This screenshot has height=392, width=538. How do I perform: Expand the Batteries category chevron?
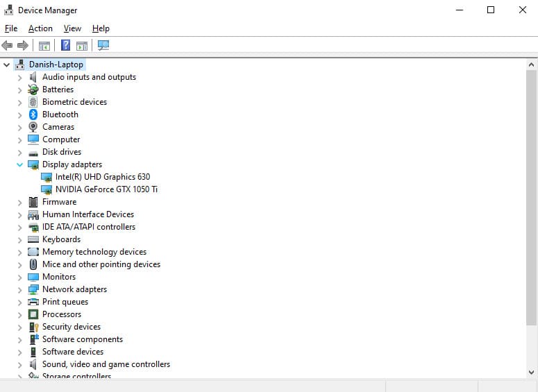(x=20, y=90)
